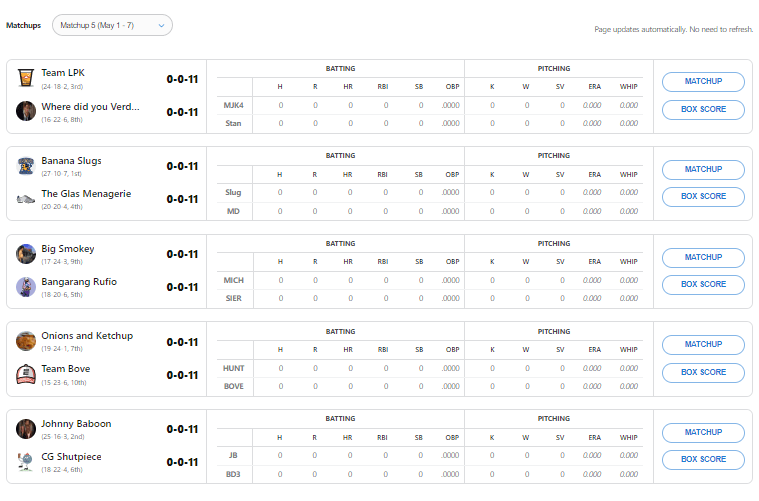
Task: Click the Johnny Baboon team avatar
Action: coord(26,429)
